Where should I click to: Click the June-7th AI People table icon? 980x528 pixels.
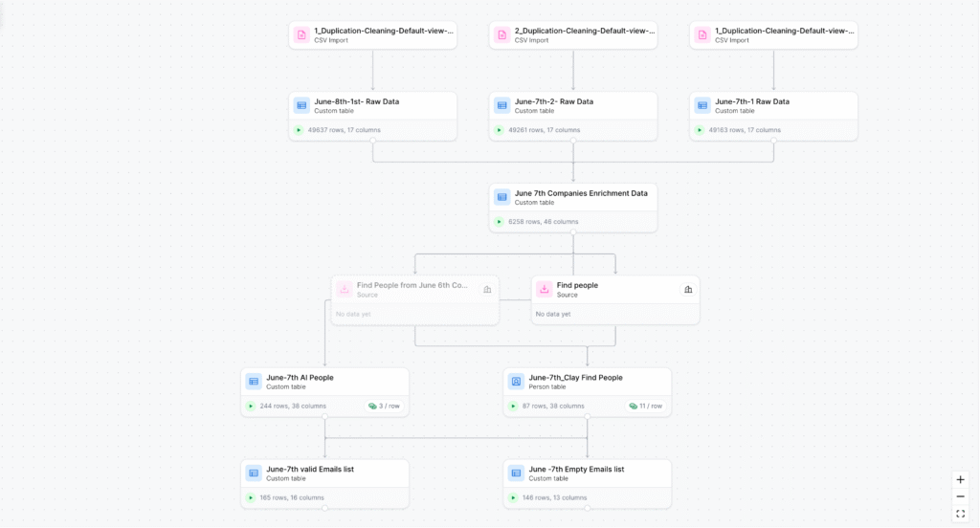point(254,382)
